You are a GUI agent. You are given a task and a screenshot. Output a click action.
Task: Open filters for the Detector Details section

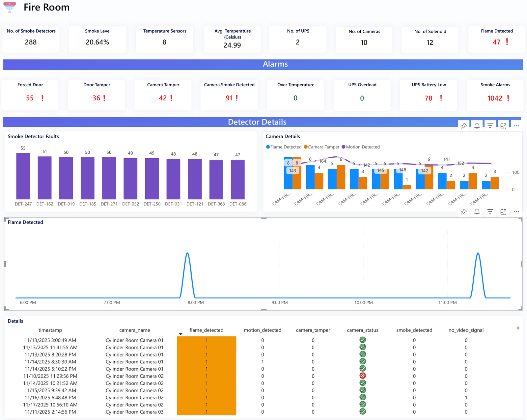coord(490,125)
